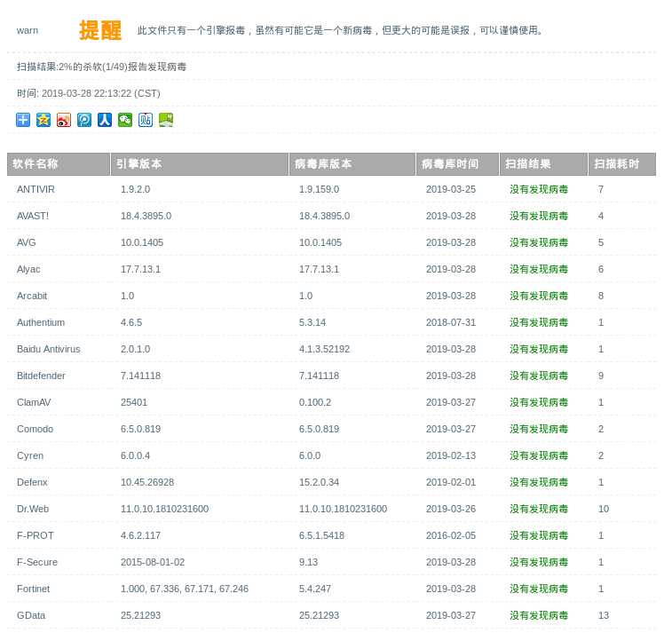This screenshot has height=633, width=672.
Task: Click the 'warn' text at the top
Action: point(28,30)
